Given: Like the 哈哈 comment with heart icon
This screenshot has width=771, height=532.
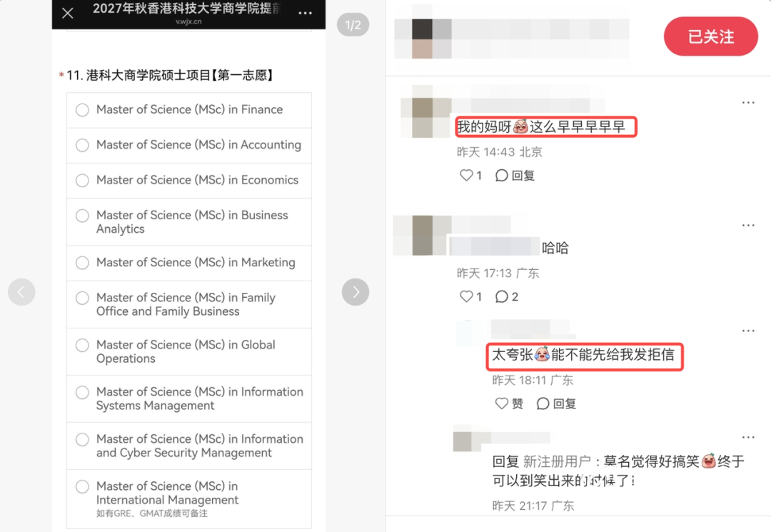Looking at the screenshot, I should (x=467, y=296).
